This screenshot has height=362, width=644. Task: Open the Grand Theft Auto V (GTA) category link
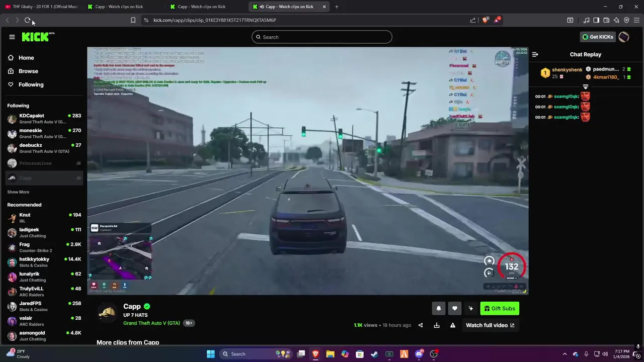coord(151,323)
